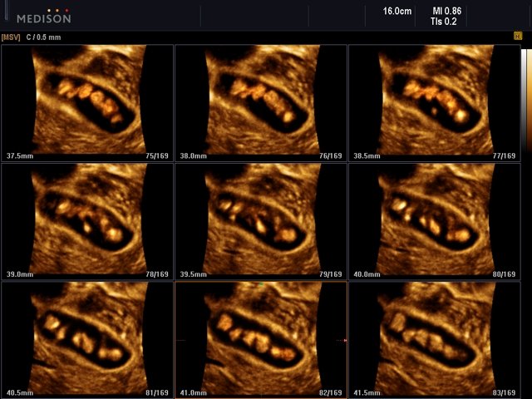Click the green marker atop the selected slice

pos(259,285)
